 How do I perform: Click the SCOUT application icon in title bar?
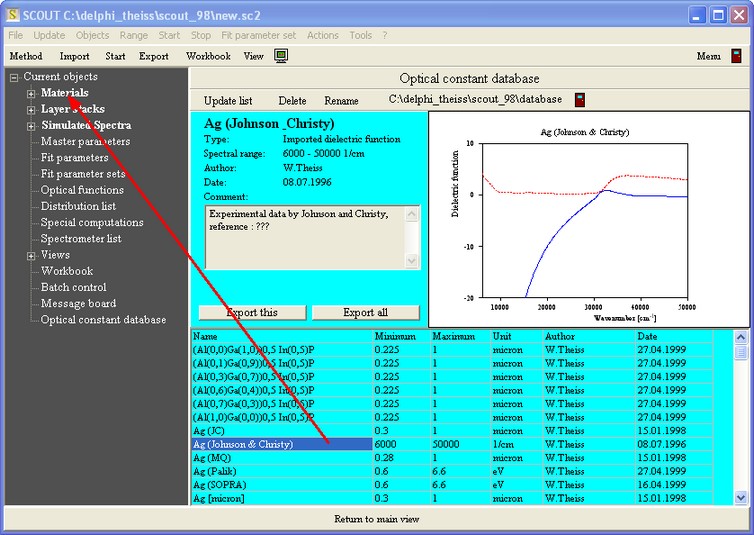[14, 14]
